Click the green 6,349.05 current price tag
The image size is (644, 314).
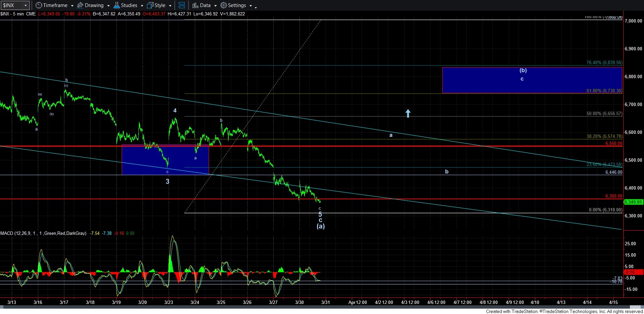pos(633,202)
